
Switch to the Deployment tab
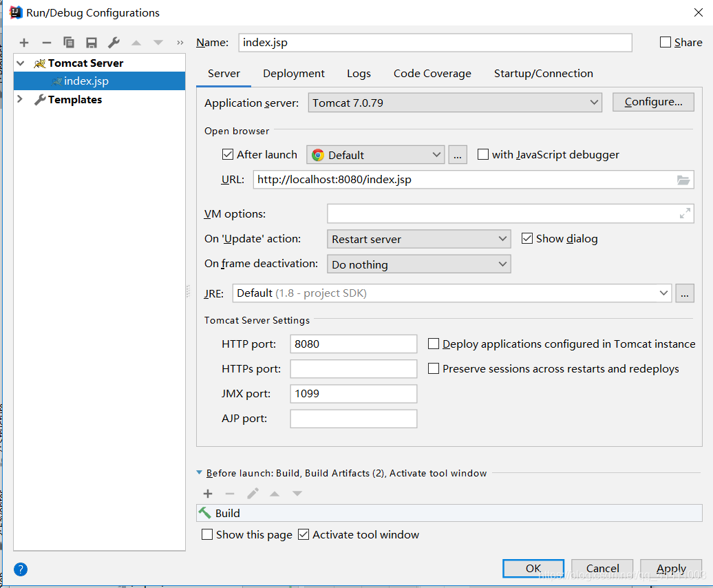[294, 74]
